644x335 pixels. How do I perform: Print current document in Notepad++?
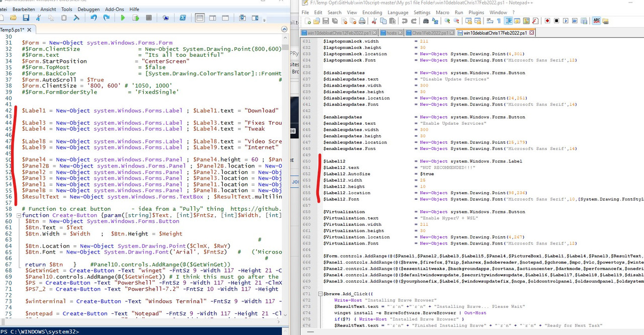(362, 21)
